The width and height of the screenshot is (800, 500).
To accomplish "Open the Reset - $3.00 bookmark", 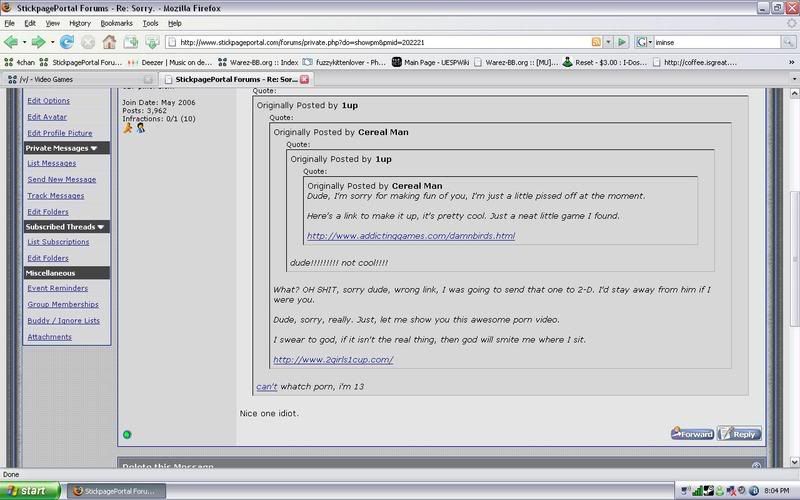I will tap(605, 62).
